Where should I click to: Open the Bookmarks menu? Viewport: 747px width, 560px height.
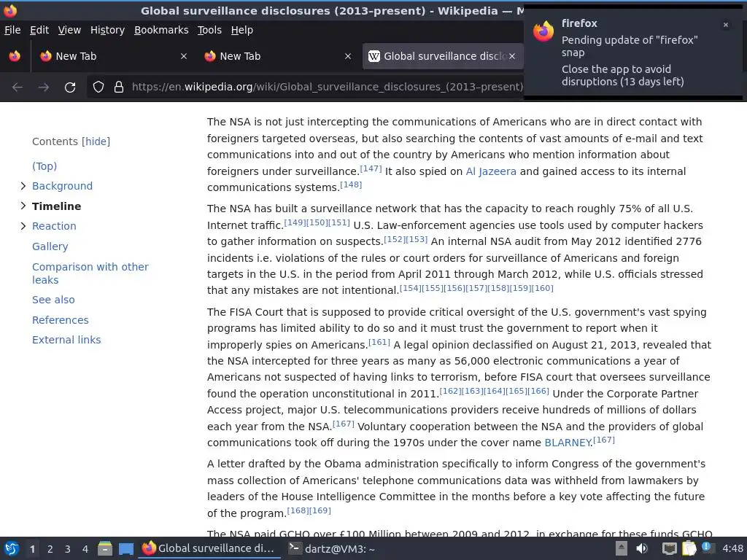(x=161, y=30)
